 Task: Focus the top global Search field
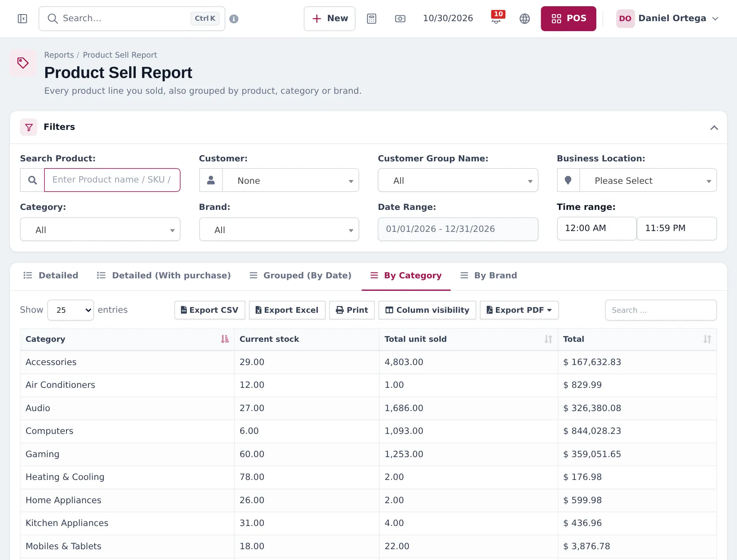[132, 19]
